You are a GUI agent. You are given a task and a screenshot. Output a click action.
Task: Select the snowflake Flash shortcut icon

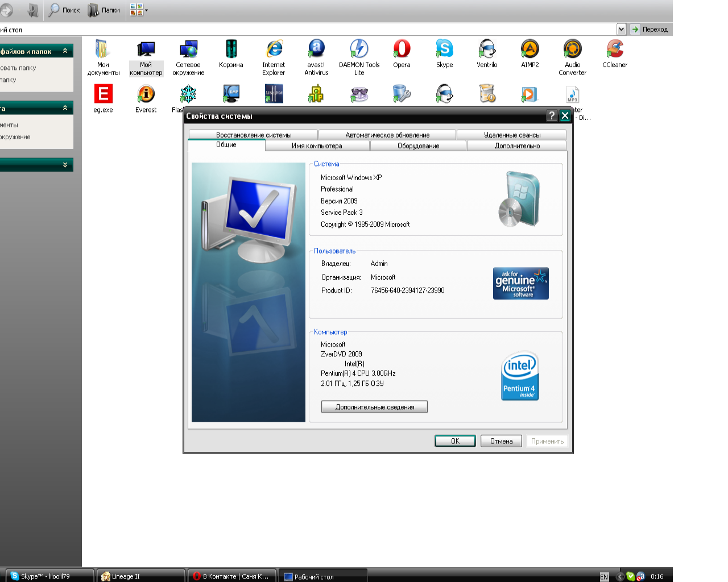188,94
